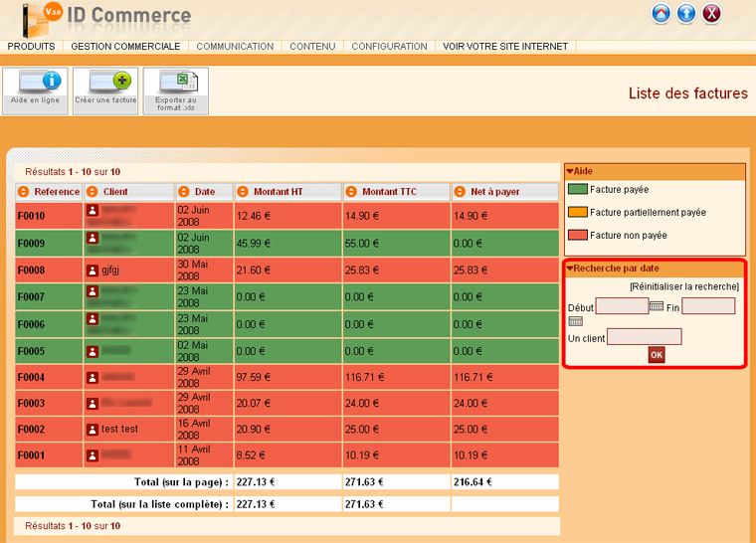Screen dimensions: 756x543
Task: Open the CONTENU menu
Action: [x=312, y=47]
